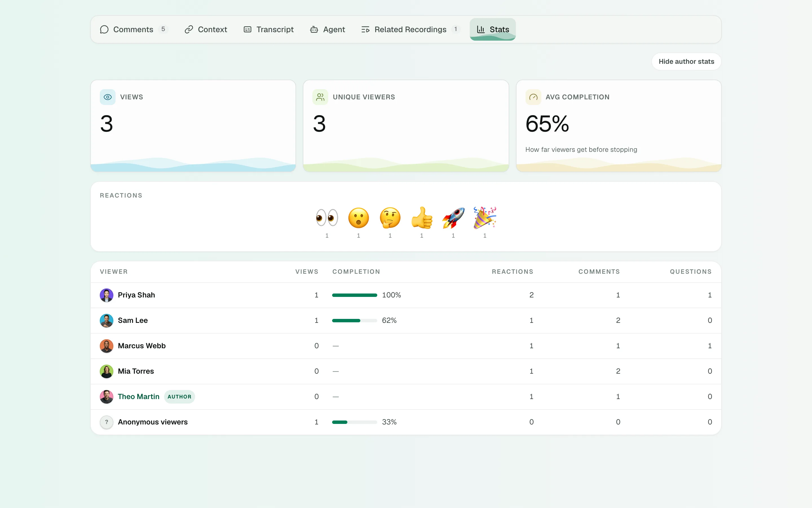Click the thinking face emoji reaction
Viewport: 812px width, 508px height.
pos(390,218)
